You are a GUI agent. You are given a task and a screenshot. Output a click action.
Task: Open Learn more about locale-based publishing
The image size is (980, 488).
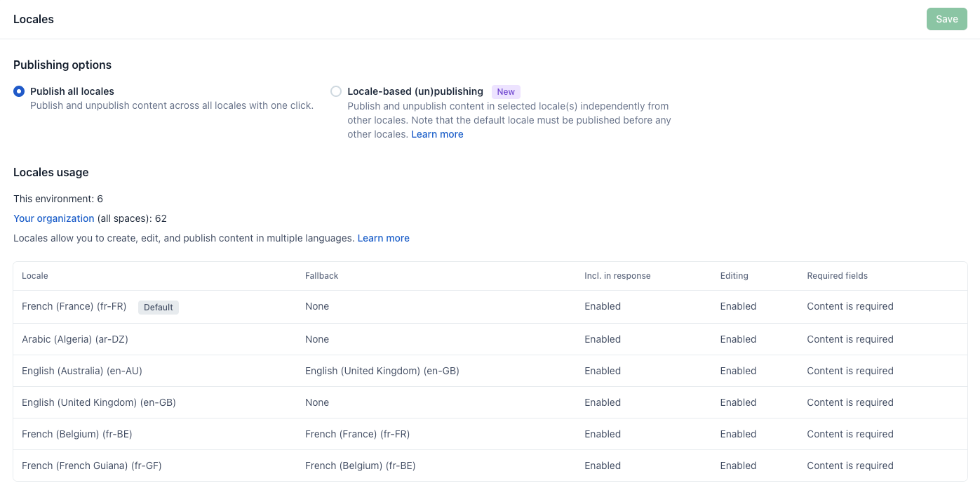pos(437,134)
